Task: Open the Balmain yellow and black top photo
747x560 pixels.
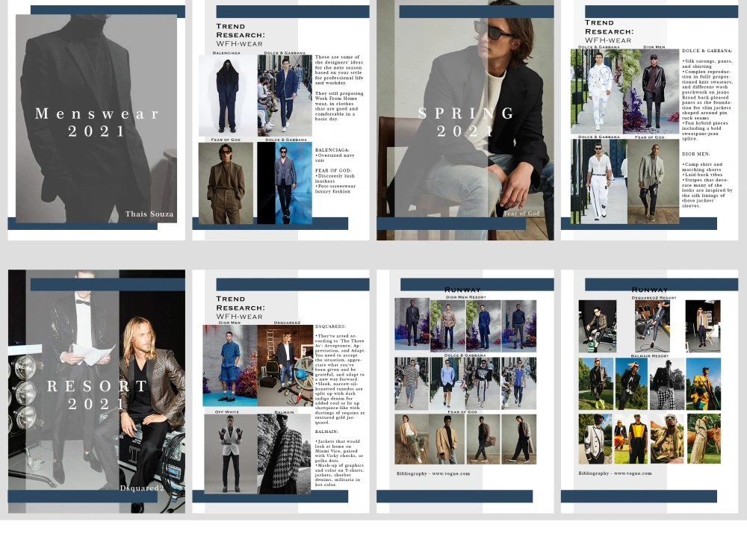Action: coord(631,438)
